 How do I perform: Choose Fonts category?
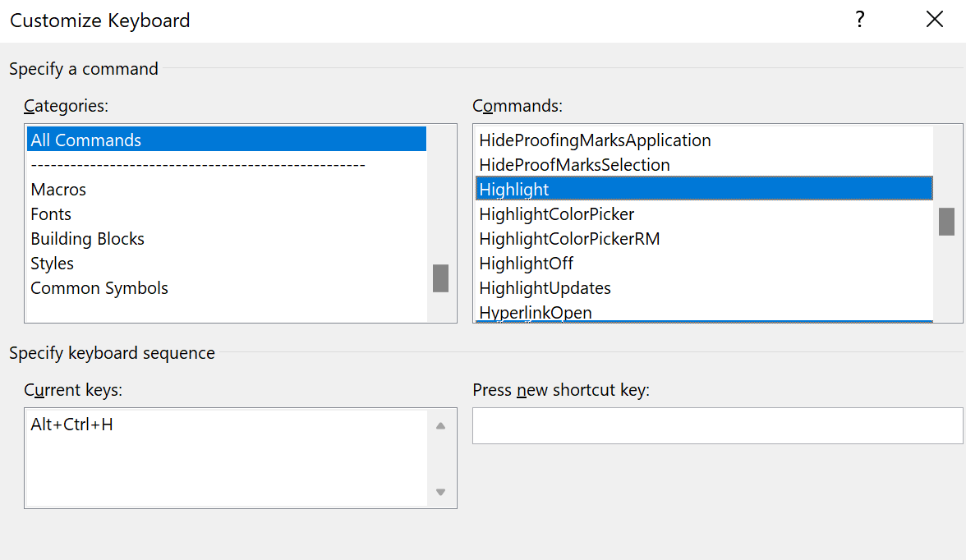51,214
